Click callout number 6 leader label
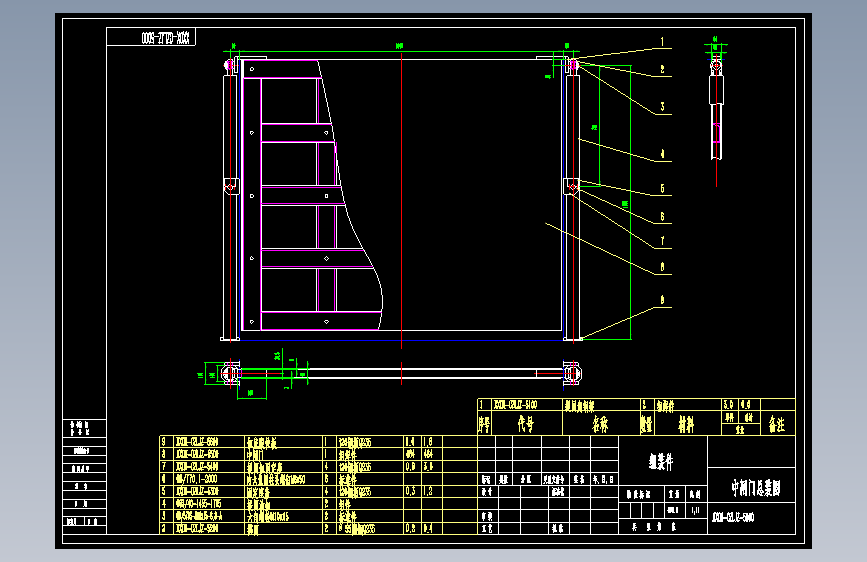 click(x=662, y=216)
